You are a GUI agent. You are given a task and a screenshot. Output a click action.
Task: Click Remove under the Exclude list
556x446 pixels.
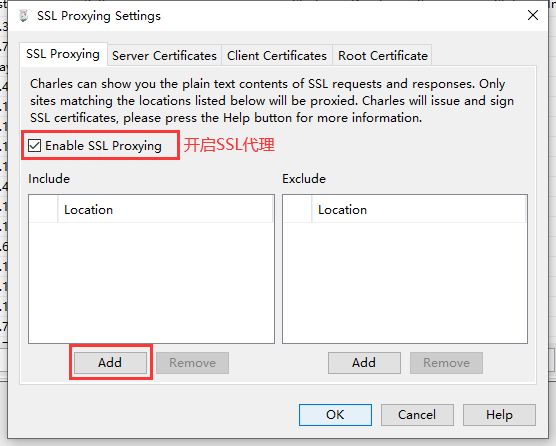[x=446, y=363]
